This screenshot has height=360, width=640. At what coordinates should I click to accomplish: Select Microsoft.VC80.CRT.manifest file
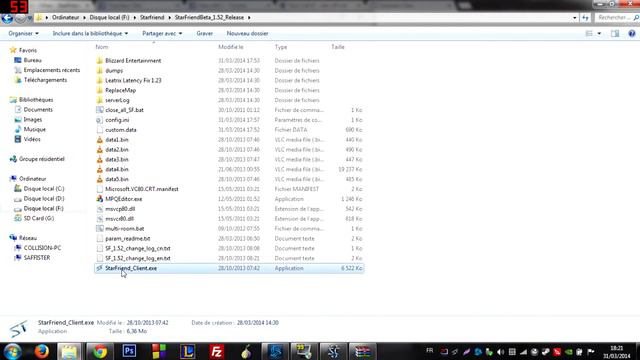click(142, 189)
